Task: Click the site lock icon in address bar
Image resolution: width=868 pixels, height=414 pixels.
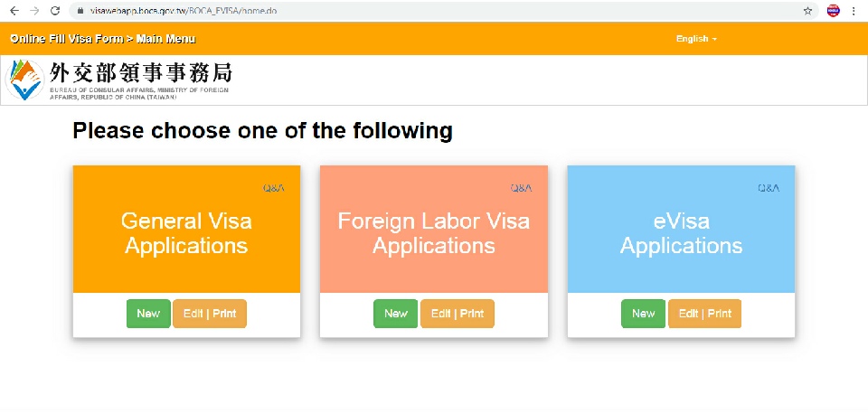Action: [80, 10]
